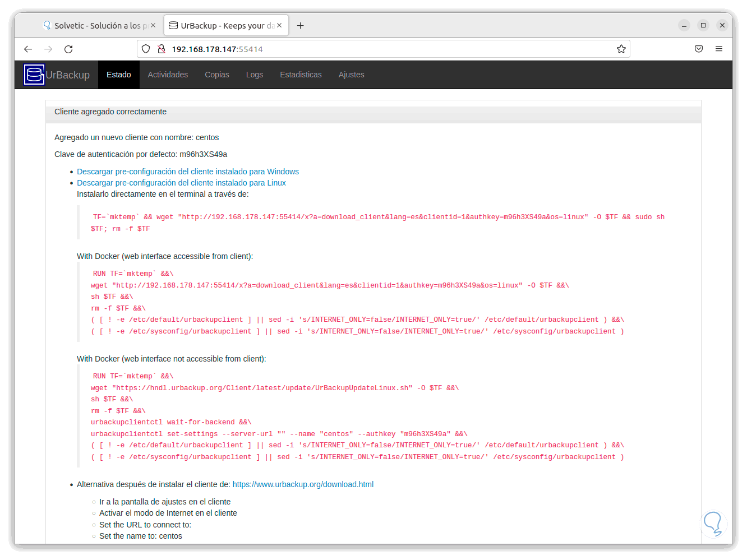Click the shield tracking protection icon
The width and height of the screenshot is (747, 560).
[146, 49]
